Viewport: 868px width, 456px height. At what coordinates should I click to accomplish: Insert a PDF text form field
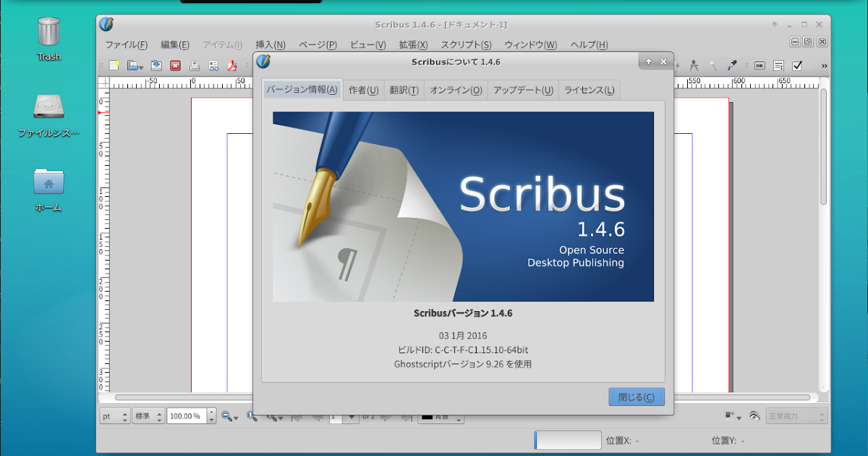[x=778, y=66]
